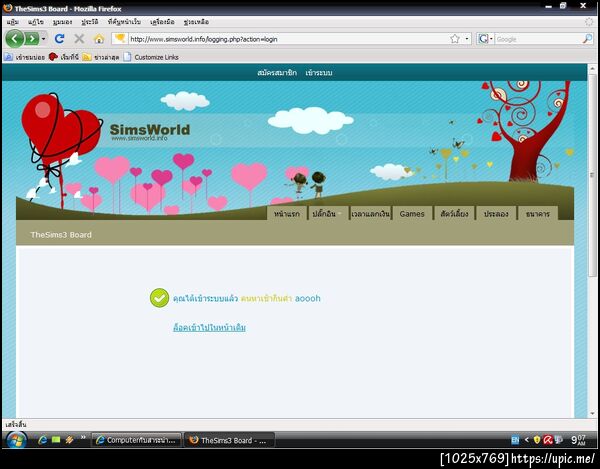
Task: Open the สัตว์เลี้ยง pets tab
Action: click(x=454, y=213)
